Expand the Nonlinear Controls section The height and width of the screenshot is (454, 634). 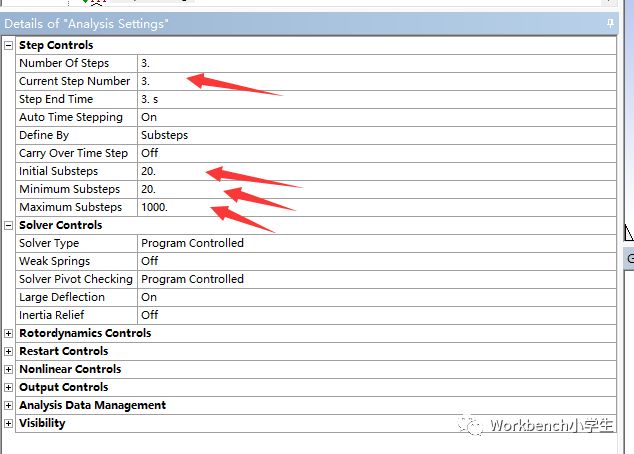click(x=8, y=369)
